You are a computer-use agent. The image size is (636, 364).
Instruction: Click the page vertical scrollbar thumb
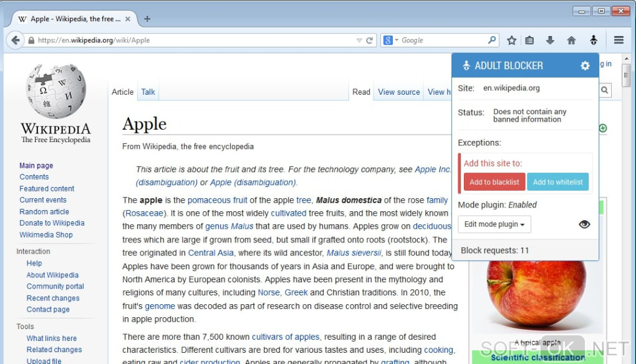click(x=626, y=75)
